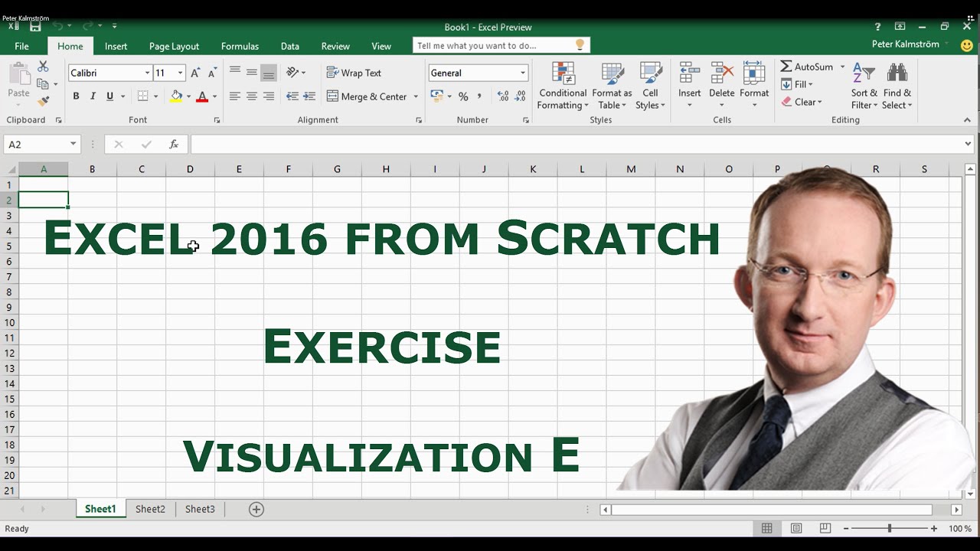Select the Sheet3 tab
The image size is (980, 551).
(200, 509)
